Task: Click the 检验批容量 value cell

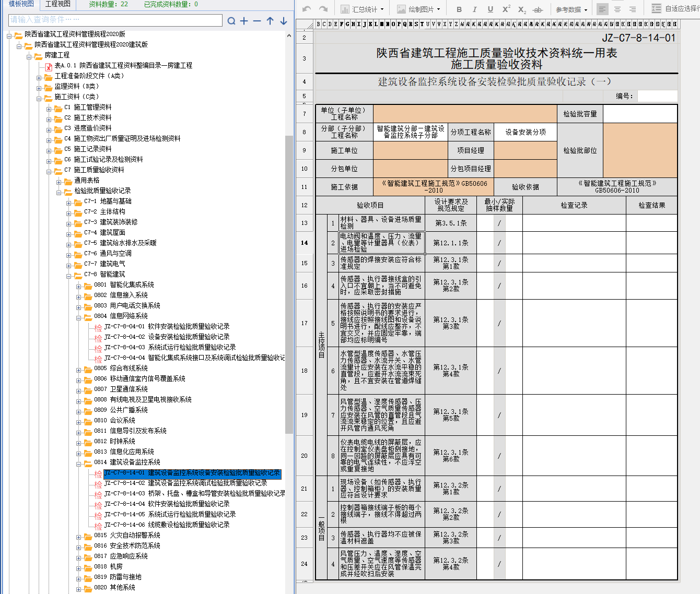Action: [640, 114]
